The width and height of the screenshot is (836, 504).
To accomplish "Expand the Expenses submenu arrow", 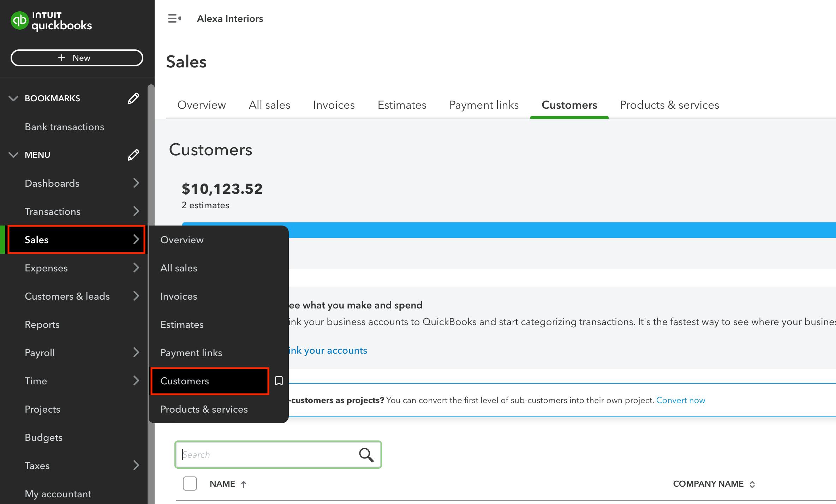I will pos(136,268).
